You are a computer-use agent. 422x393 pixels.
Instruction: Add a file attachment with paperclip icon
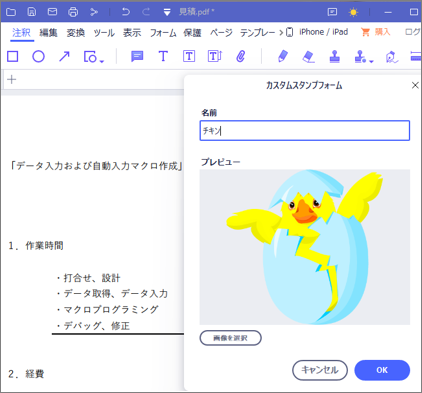tap(241, 56)
